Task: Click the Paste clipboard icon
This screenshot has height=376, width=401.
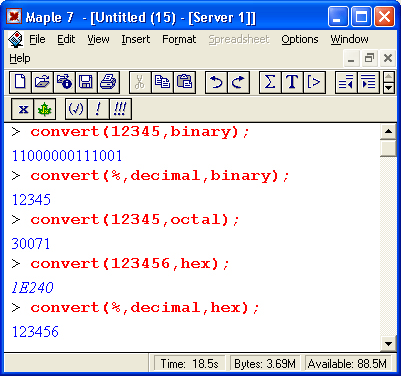Action: [184, 82]
